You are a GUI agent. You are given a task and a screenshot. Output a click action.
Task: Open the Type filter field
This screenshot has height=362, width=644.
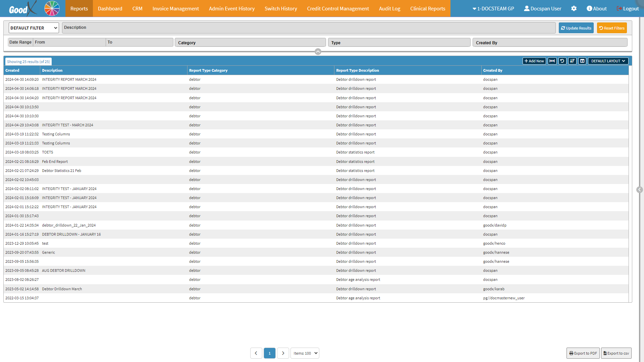(x=399, y=43)
